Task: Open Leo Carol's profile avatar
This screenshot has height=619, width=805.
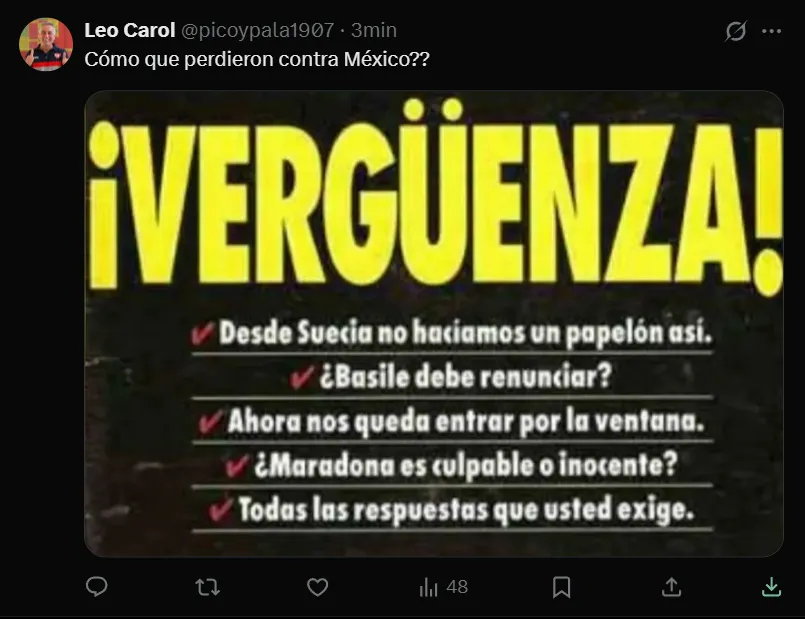Action: (46, 45)
